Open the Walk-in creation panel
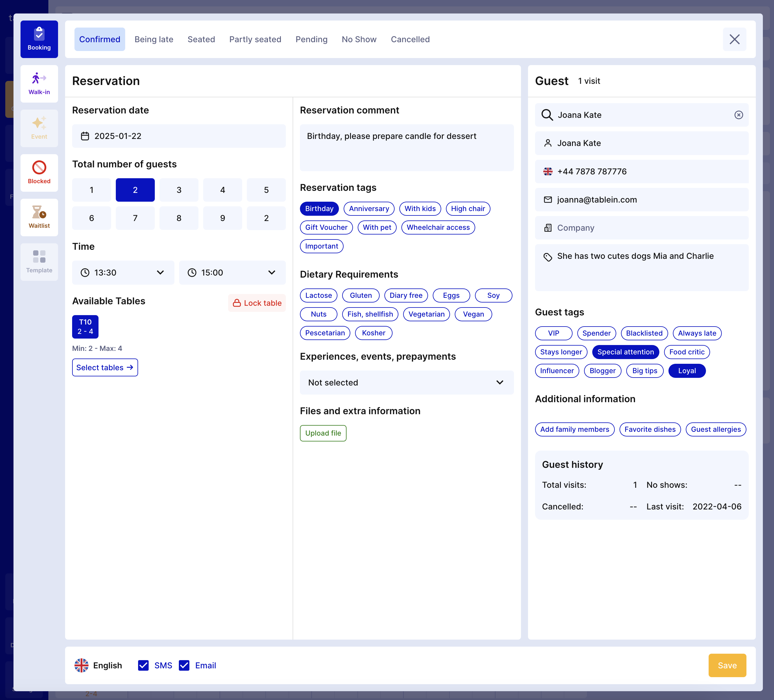This screenshot has width=774, height=700. click(39, 84)
